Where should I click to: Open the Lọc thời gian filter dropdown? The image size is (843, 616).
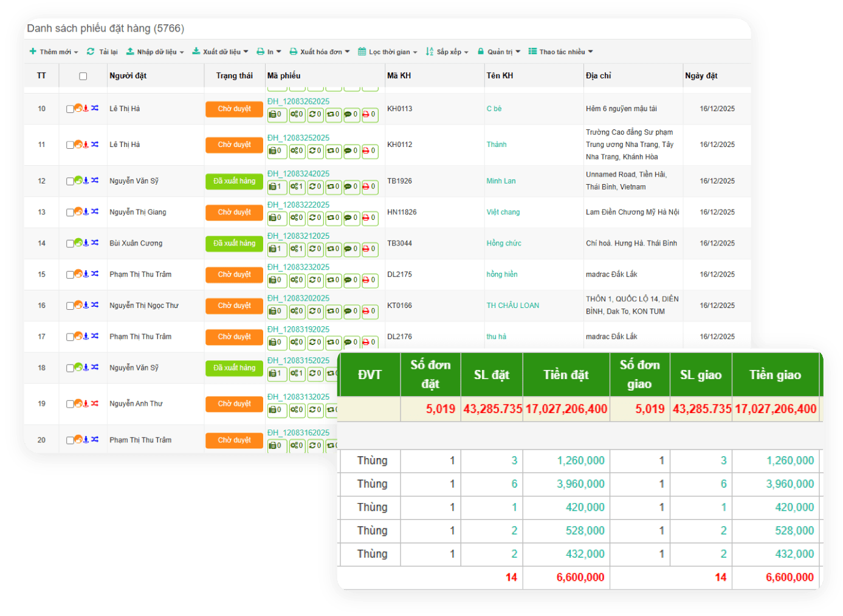click(x=388, y=52)
